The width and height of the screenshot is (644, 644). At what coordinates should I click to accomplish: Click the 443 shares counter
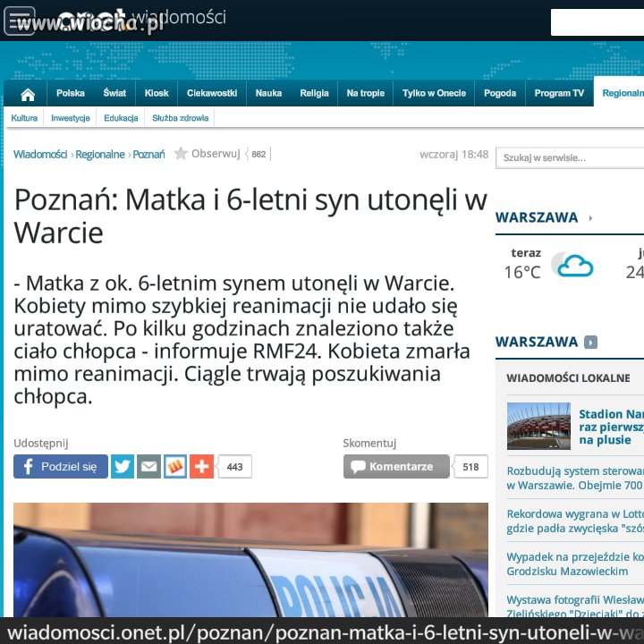coord(234,467)
